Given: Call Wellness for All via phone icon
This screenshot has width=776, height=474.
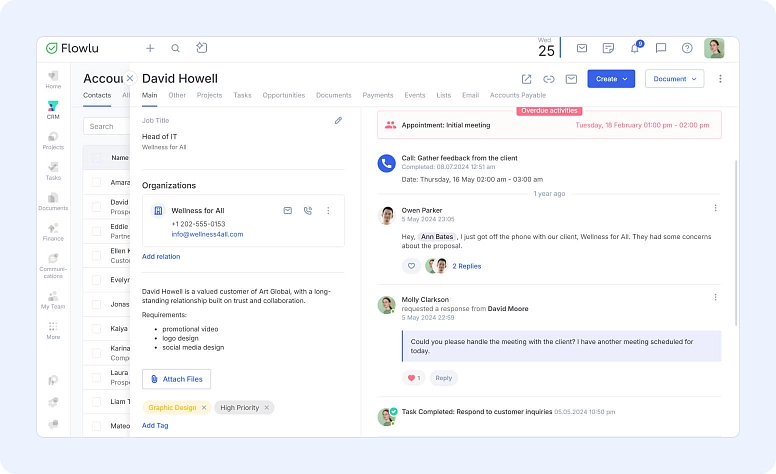Looking at the screenshot, I should click(x=308, y=211).
